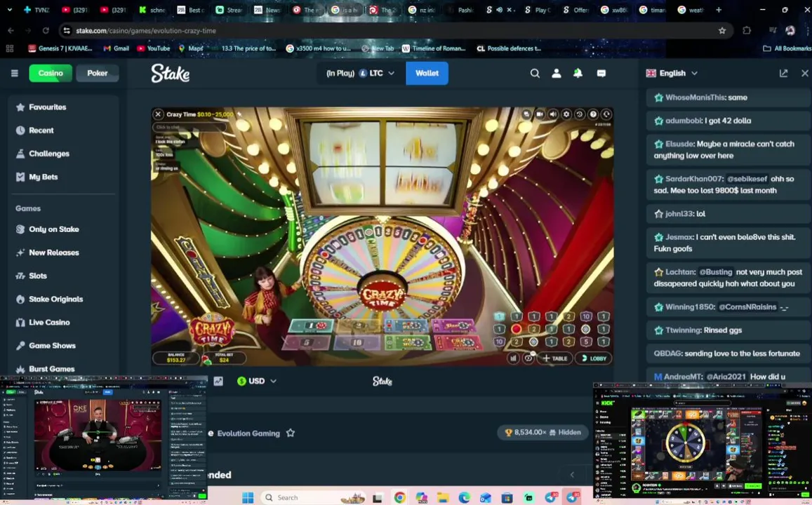The width and height of the screenshot is (812, 505).
Task: Open the YouTube bookmark
Action: pyautogui.click(x=153, y=48)
